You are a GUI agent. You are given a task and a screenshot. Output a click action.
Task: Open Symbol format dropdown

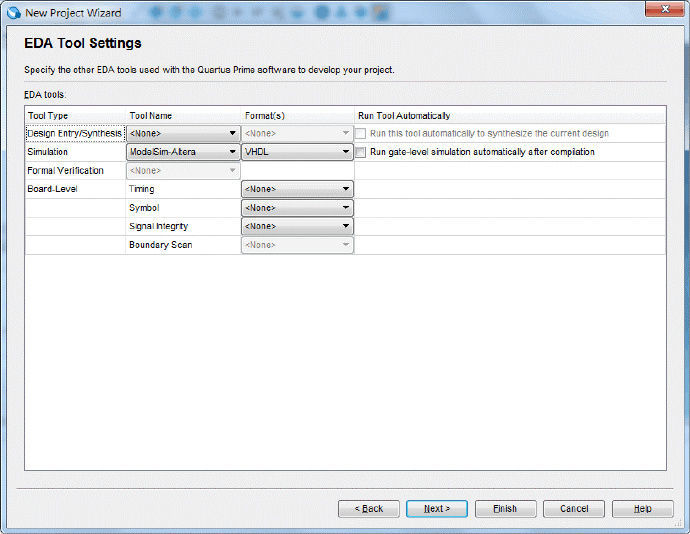coord(297,208)
